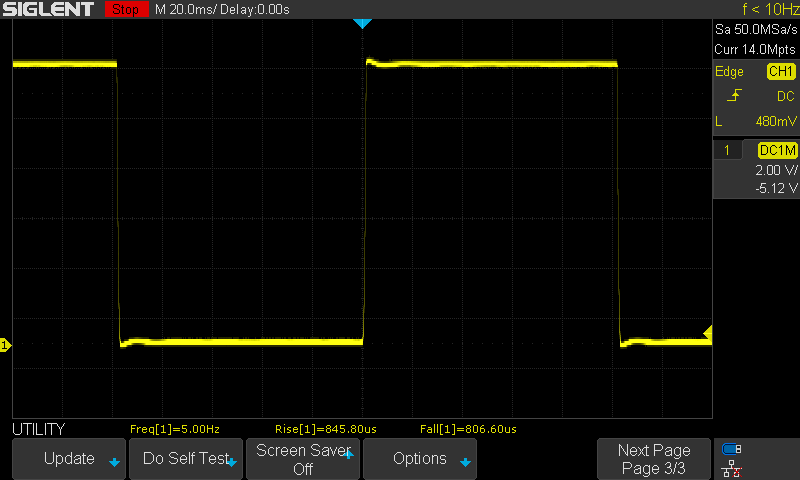The height and width of the screenshot is (480, 800).
Task: Run the Do Self Test option
Action: 186,459
